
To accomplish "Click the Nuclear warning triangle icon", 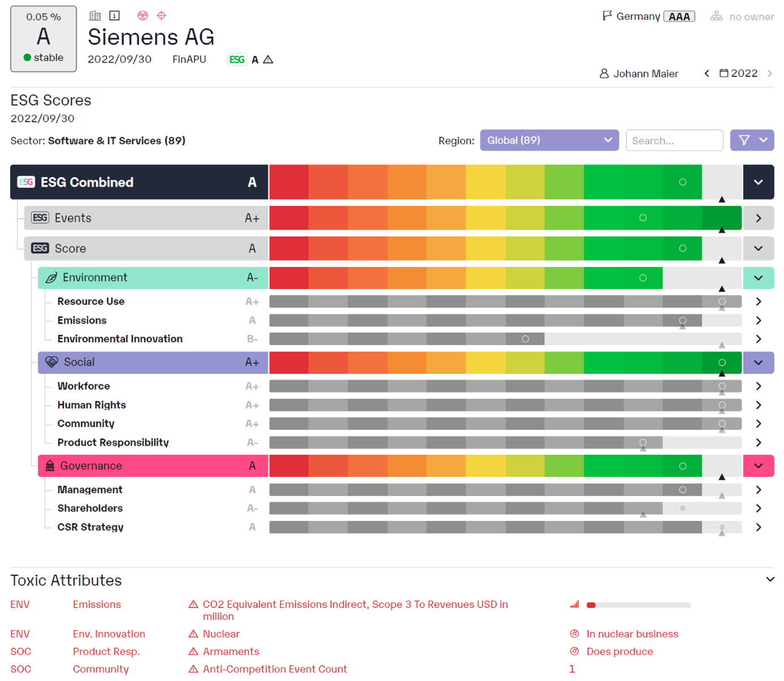I will [x=193, y=634].
